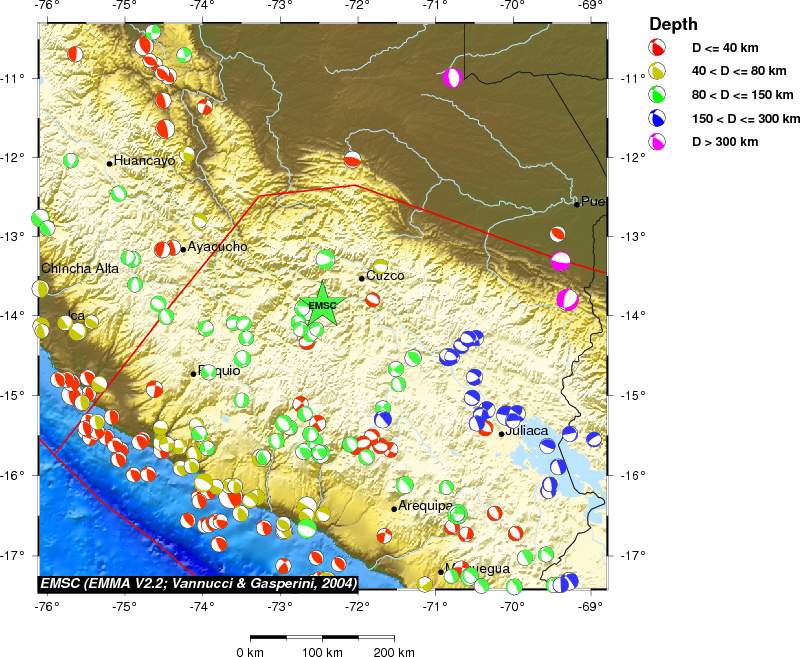This screenshot has height=657, width=800.
Task: Select the Cuzco city marker dot
Action: [361, 278]
